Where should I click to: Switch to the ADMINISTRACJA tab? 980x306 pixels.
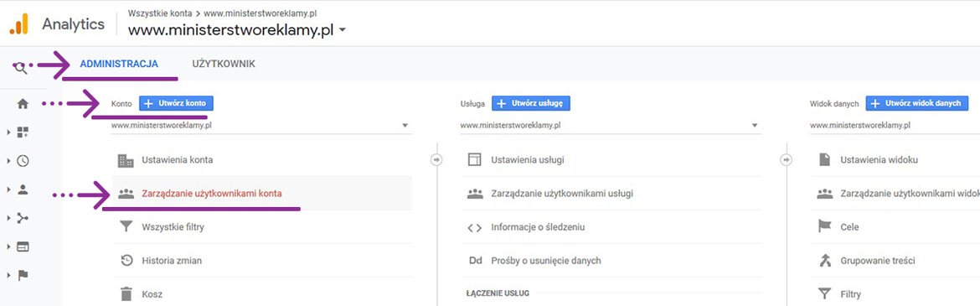[x=119, y=64]
